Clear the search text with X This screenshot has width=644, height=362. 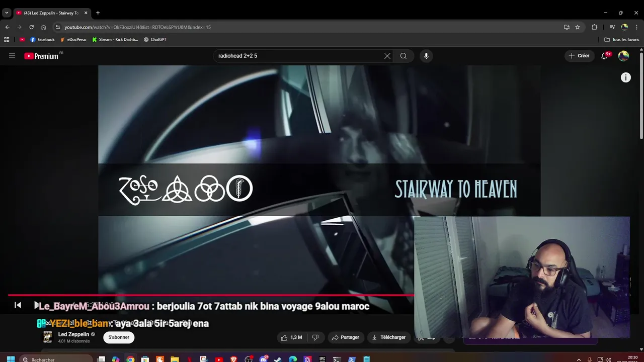point(387,56)
